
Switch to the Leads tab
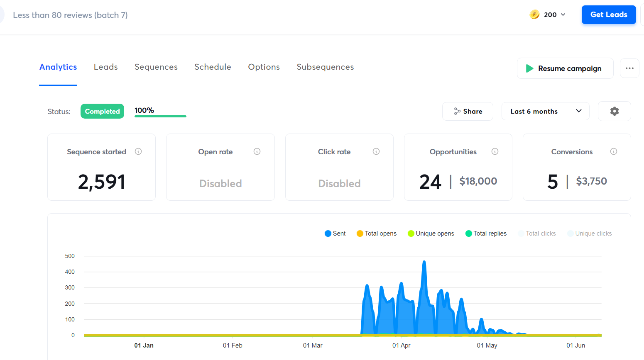[105, 67]
